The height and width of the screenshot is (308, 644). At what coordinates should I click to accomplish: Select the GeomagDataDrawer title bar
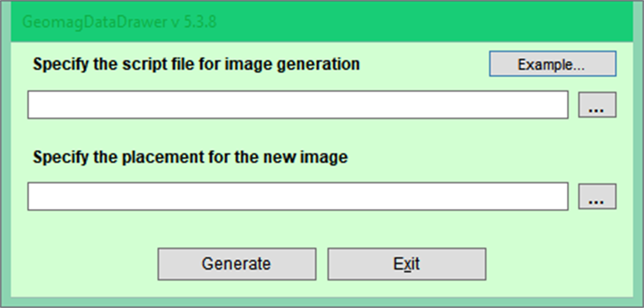click(322, 21)
